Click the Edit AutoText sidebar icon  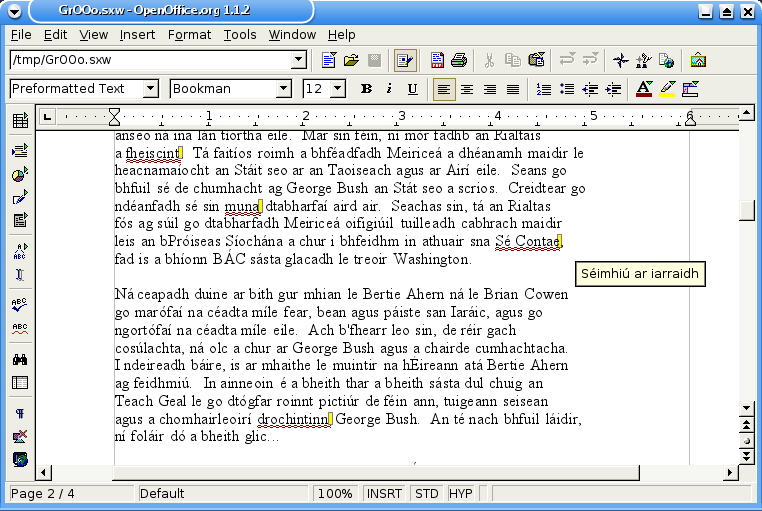click(20, 251)
